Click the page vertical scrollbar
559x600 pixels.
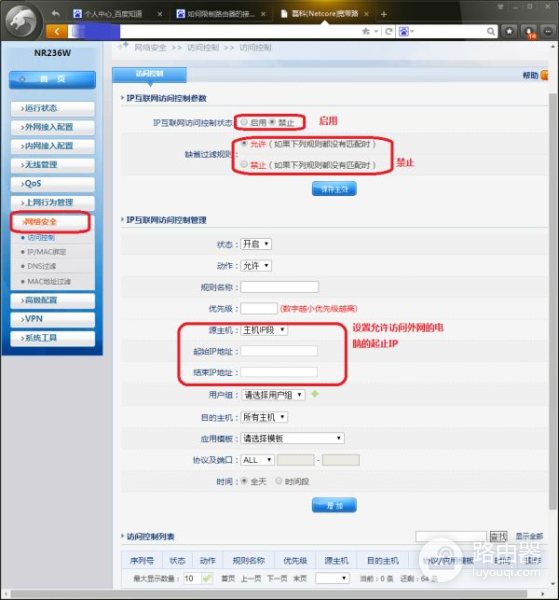click(552, 301)
